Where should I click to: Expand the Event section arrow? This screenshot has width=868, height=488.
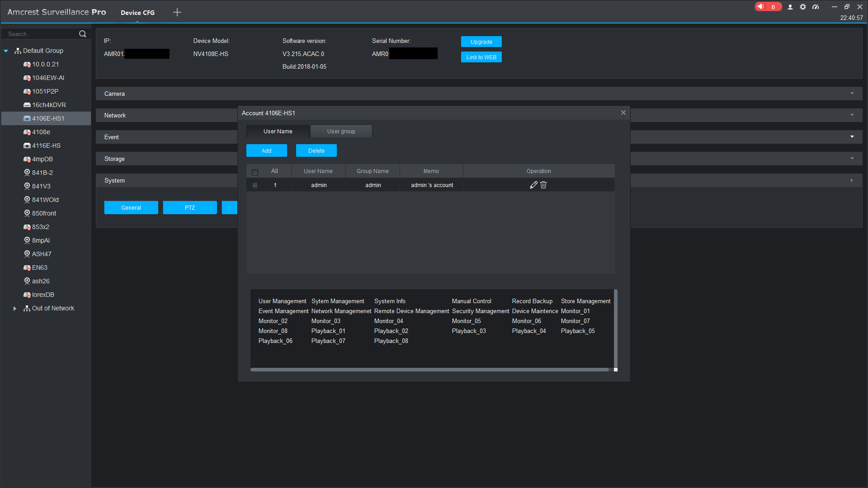tap(852, 137)
